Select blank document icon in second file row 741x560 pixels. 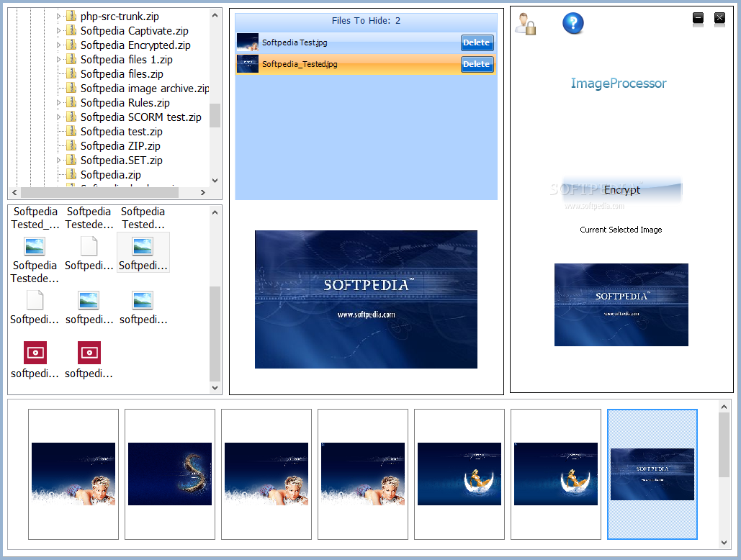[x=89, y=246]
